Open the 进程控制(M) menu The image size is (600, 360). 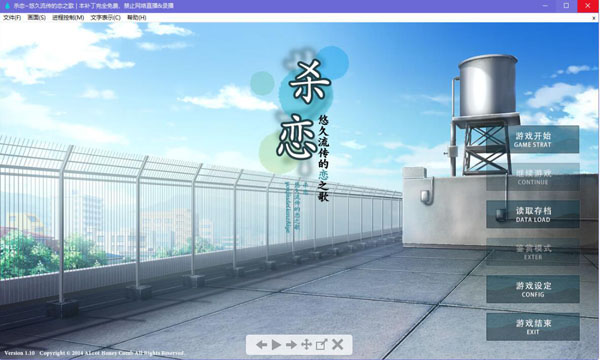(x=68, y=18)
